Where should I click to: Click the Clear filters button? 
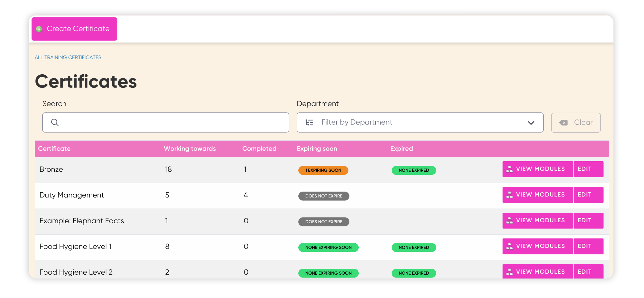point(576,123)
